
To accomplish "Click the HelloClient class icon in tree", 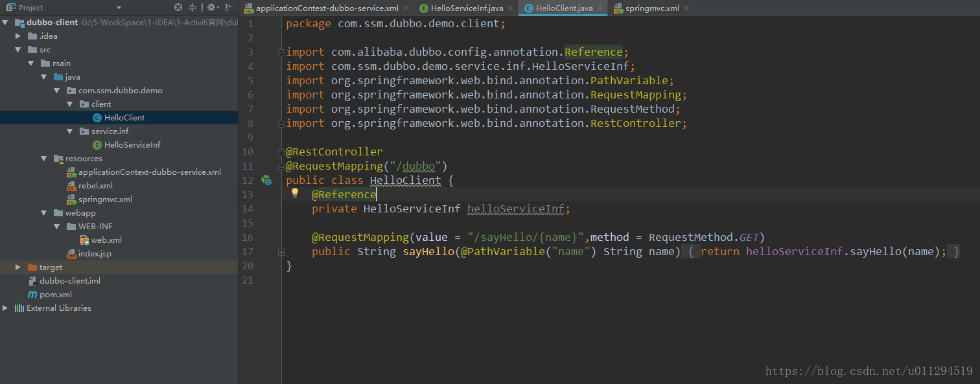I will coord(97,117).
